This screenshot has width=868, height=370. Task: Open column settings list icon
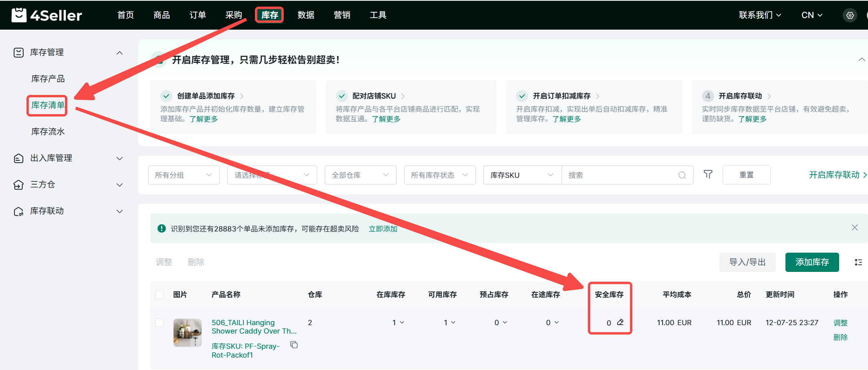point(858,262)
